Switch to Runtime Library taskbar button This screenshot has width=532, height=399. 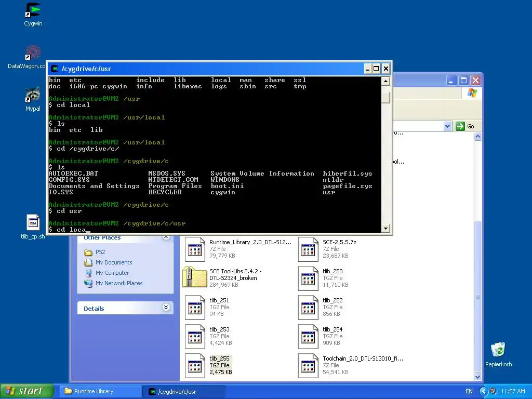101,391
